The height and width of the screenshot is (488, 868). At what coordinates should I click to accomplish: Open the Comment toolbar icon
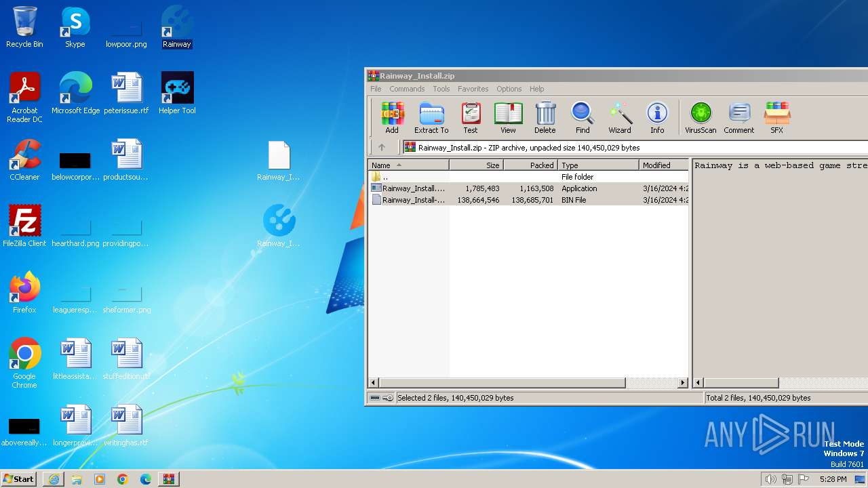pyautogui.click(x=738, y=118)
